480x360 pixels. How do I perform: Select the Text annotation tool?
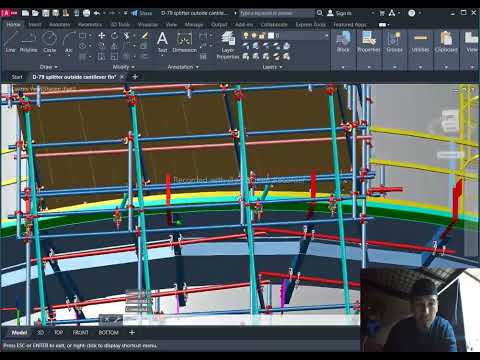[x=162, y=42]
